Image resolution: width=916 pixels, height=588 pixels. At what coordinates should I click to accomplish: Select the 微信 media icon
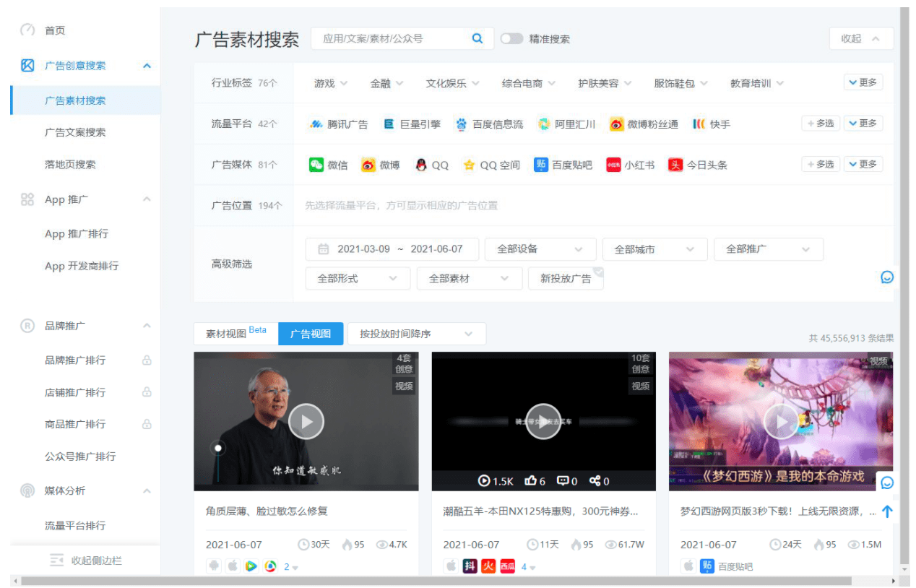coord(316,165)
